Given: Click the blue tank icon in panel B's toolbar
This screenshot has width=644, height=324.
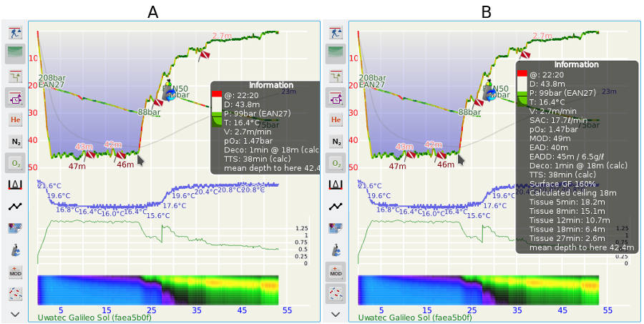Looking at the screenshot, I should click(336, 250).
